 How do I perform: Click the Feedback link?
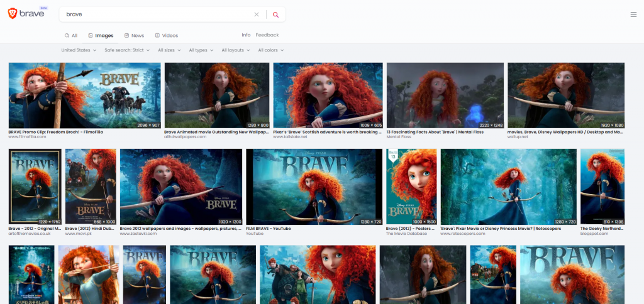click(x=267, y=35)
